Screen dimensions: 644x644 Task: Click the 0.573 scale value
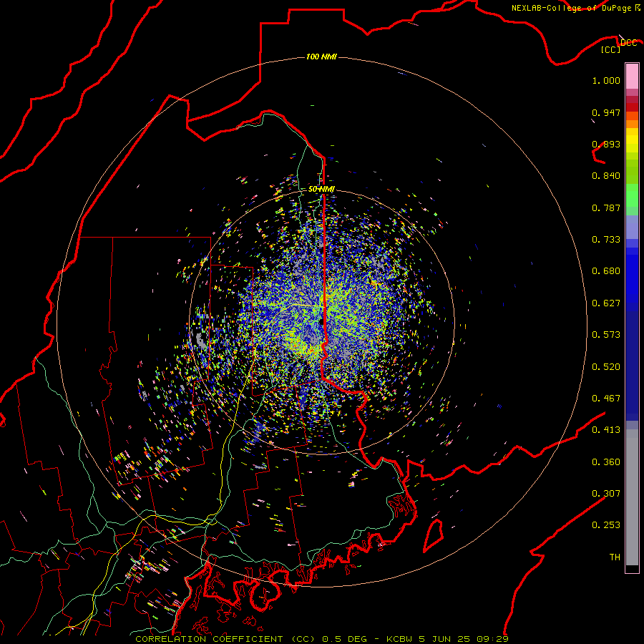pyautogui.click(x=606, y=335)
